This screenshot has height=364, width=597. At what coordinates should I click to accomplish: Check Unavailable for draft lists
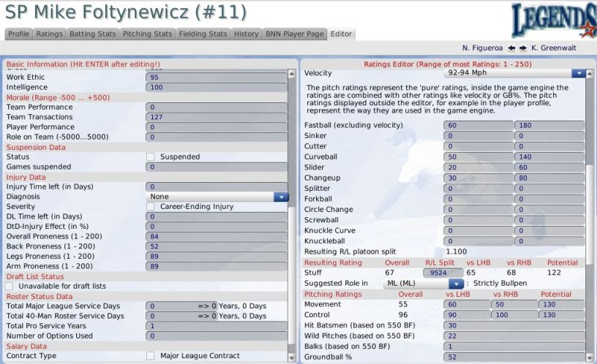click(x=10, y=286)
